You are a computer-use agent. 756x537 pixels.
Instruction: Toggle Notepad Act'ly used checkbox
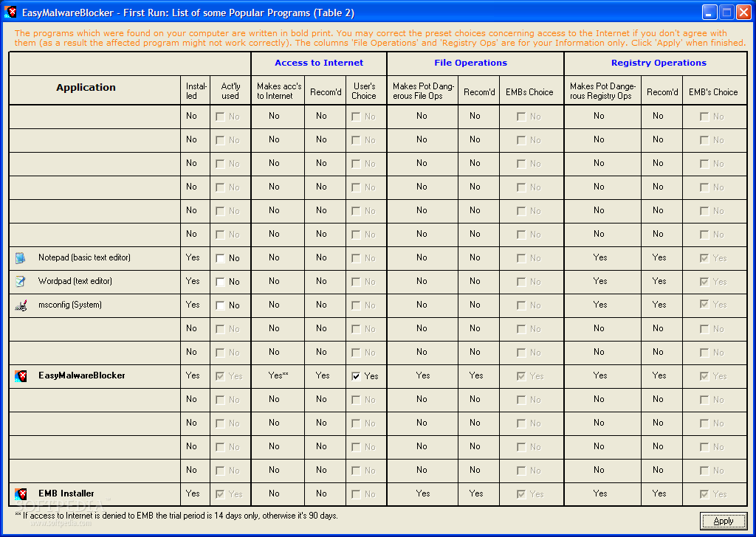(220, 258)
